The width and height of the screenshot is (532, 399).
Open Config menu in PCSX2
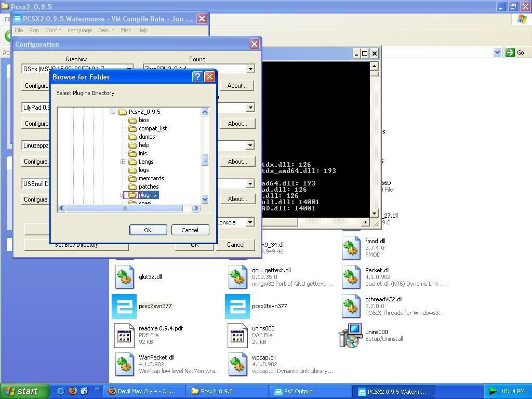tap(54, 30)
